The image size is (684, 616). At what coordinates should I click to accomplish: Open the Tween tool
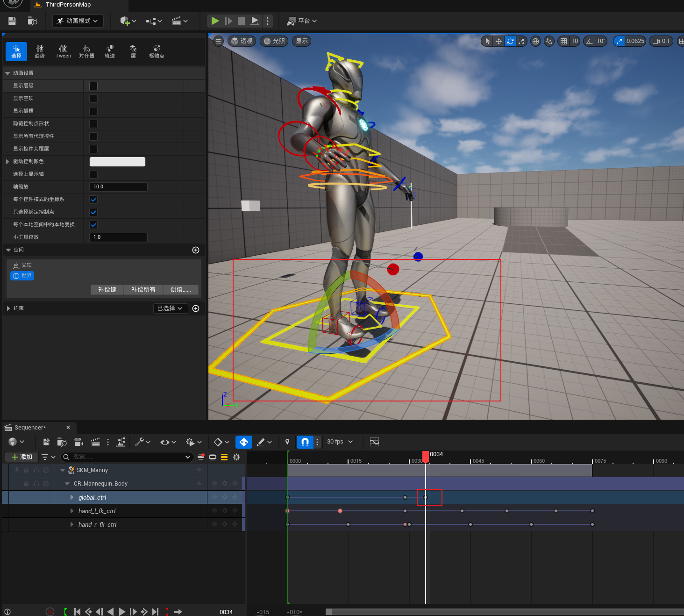point(63,51)
